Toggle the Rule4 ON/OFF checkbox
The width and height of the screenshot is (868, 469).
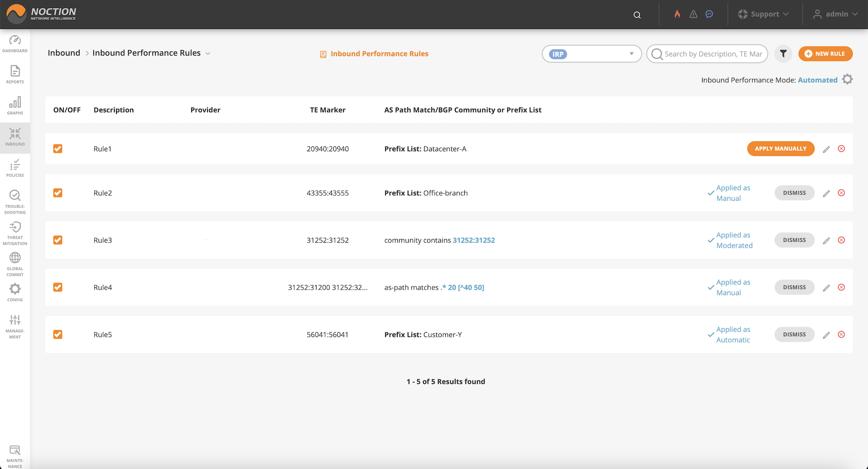(58, 287)
